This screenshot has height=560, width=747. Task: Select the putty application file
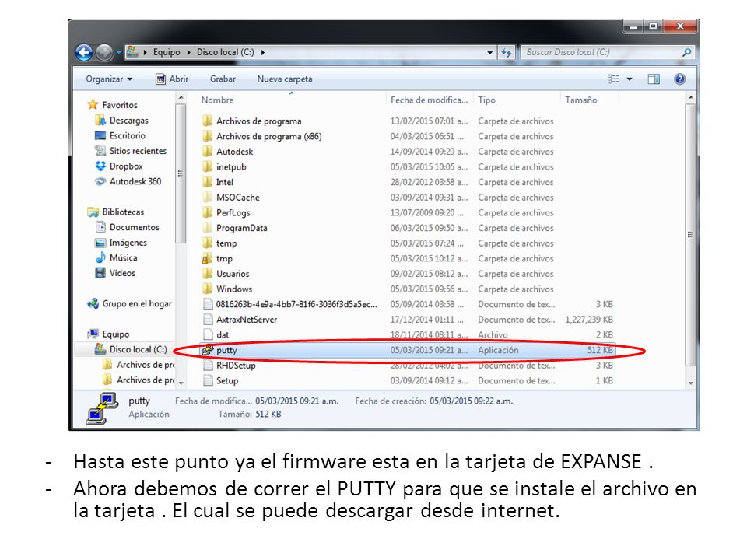(x=408, y=350)
